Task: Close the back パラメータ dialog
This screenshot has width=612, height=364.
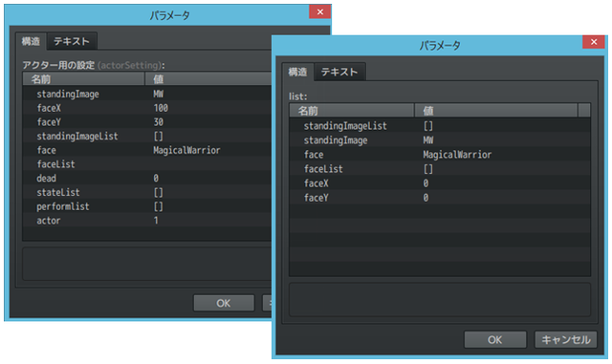Action: (320, 11)
